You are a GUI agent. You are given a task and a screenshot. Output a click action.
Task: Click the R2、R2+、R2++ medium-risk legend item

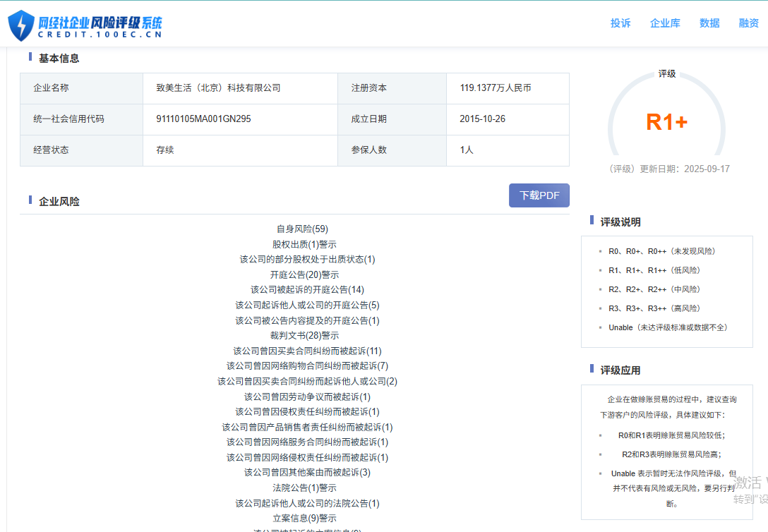[654, 289]
